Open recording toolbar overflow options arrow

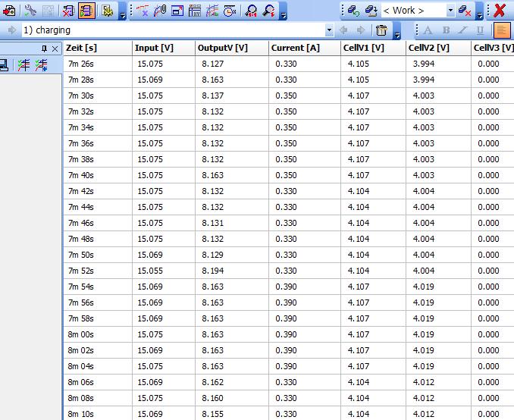click(x=397, y=35)
